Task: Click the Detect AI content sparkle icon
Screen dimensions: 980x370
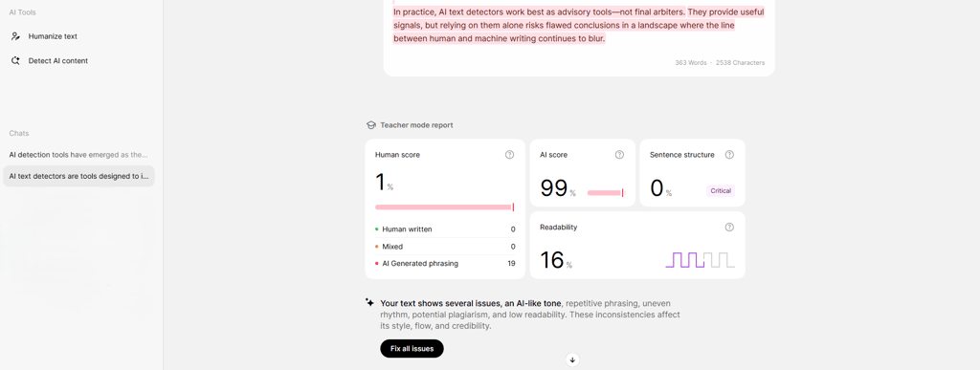Action: point(15,60)
